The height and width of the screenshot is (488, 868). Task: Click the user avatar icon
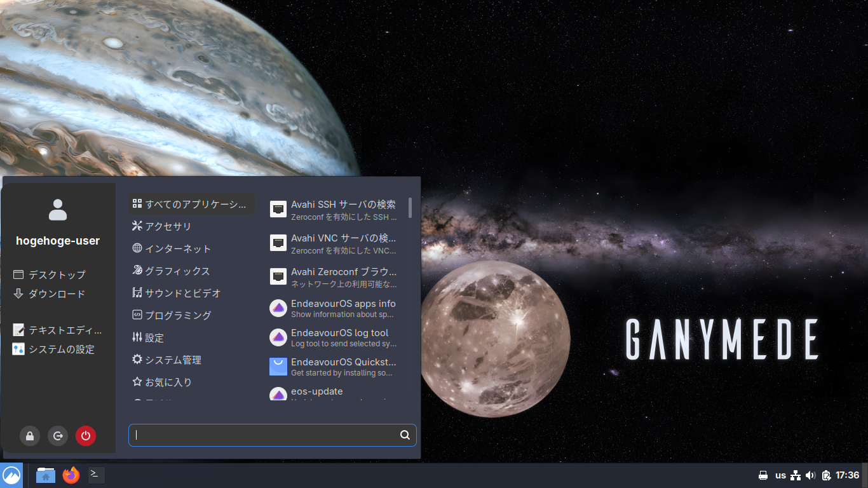[x=58, y=210]
